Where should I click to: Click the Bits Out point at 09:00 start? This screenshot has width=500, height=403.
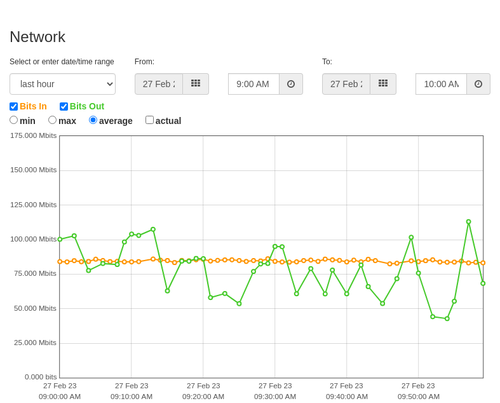(x=60, y=239)
